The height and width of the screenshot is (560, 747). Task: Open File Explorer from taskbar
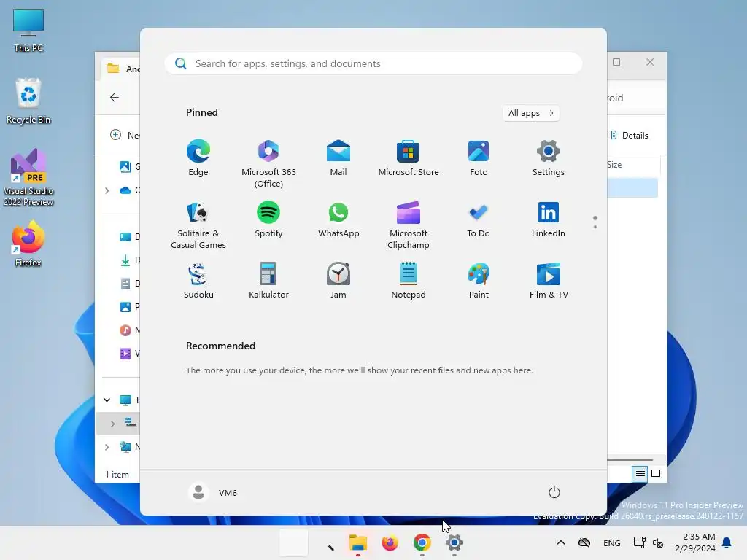tap(357, 542)
